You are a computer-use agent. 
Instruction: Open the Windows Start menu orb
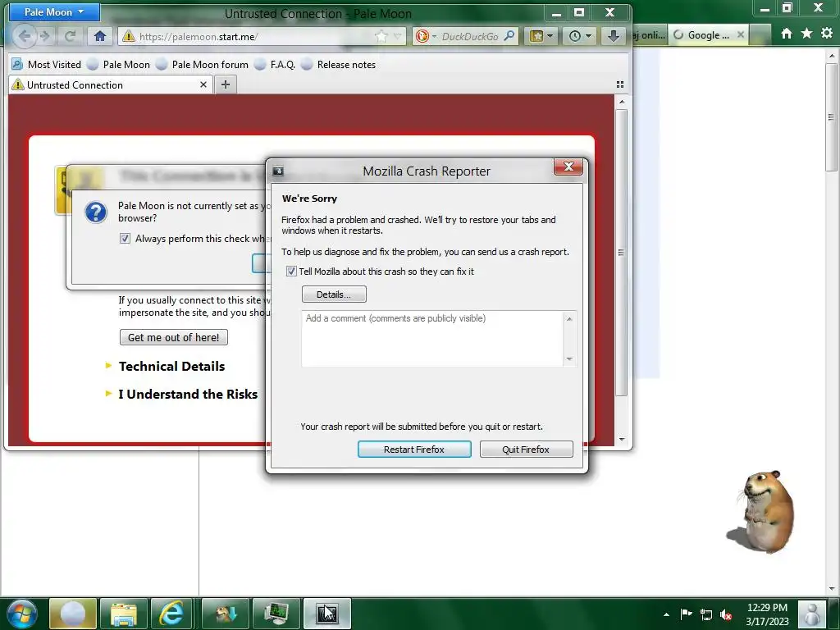pyautogui.click(x=22, y=614)
